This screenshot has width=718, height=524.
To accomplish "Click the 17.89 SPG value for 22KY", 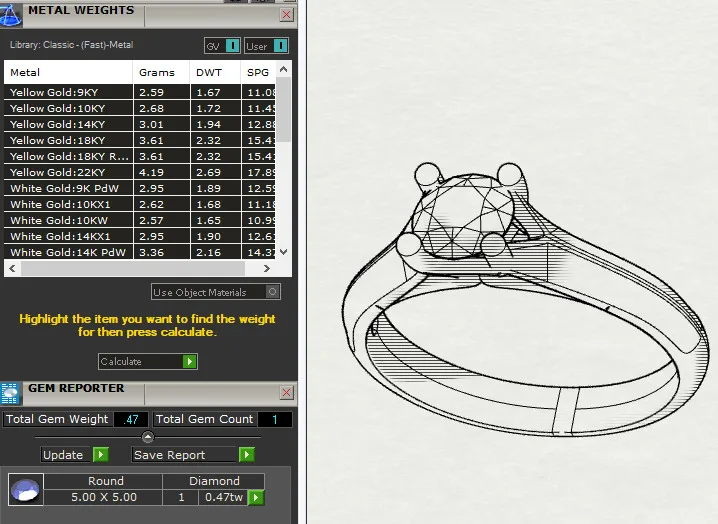I will [261, 172].
